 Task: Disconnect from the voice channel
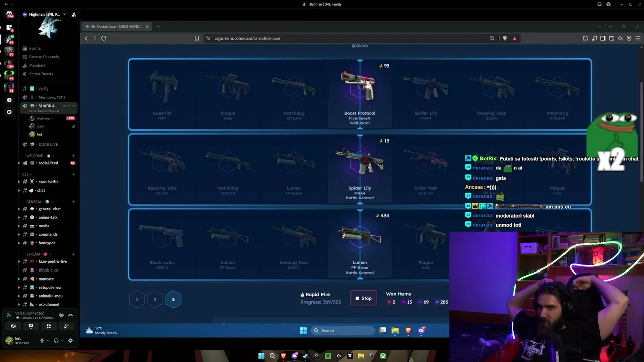pyautogui.click(x=70, y=315)
